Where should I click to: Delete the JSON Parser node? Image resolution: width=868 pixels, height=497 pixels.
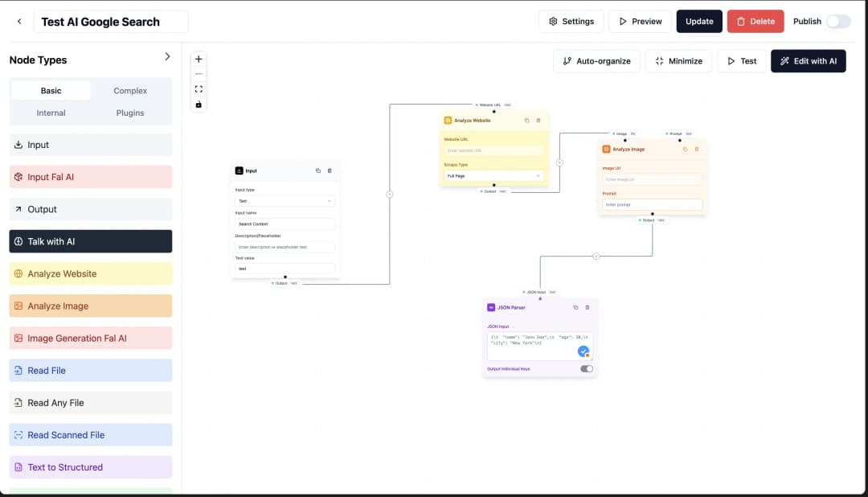coord(587,307)
